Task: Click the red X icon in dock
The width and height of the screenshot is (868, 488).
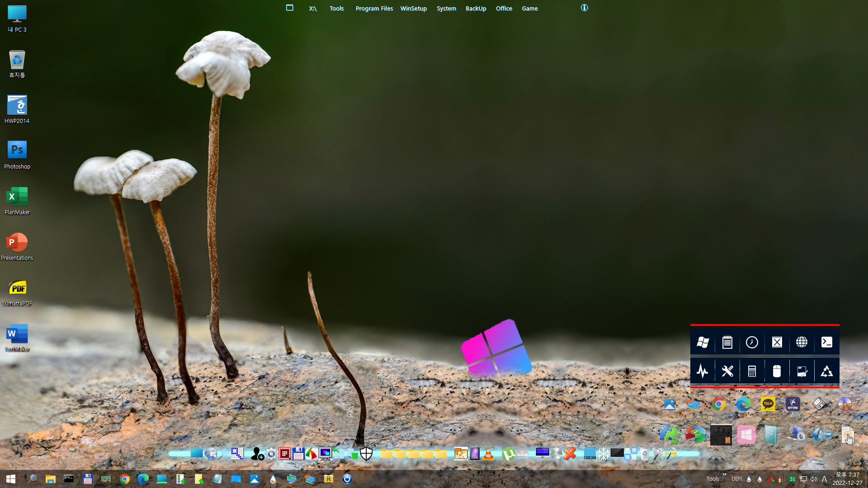Action: pyautogui.click(x=570, y=454)
